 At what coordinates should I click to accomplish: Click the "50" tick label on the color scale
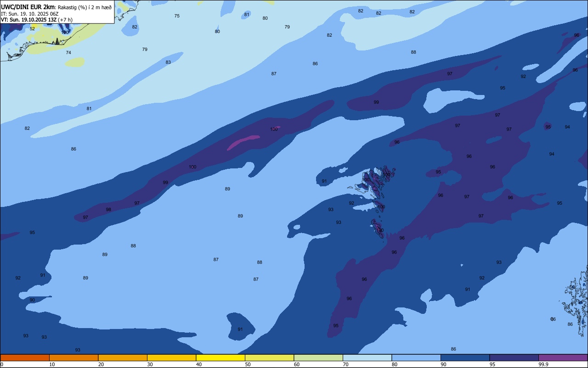click(248, 364)
